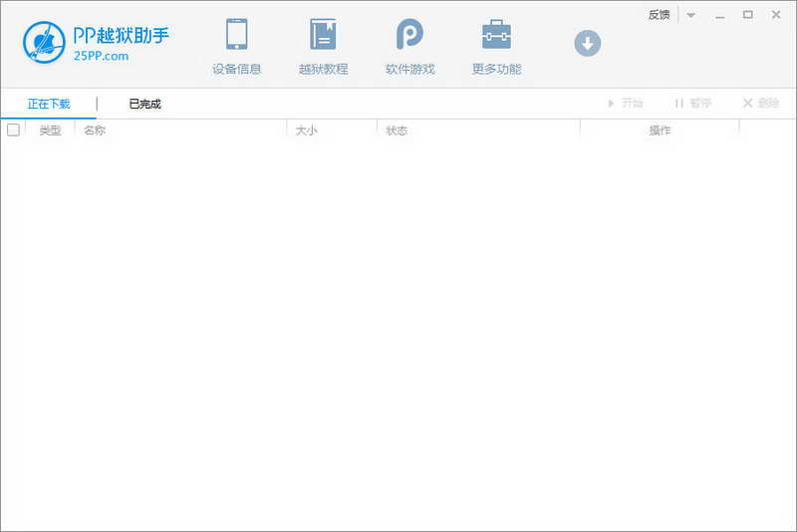797x532 pixels.
Task: Click the 开始 start button
Action: click(x=626, y=104)
